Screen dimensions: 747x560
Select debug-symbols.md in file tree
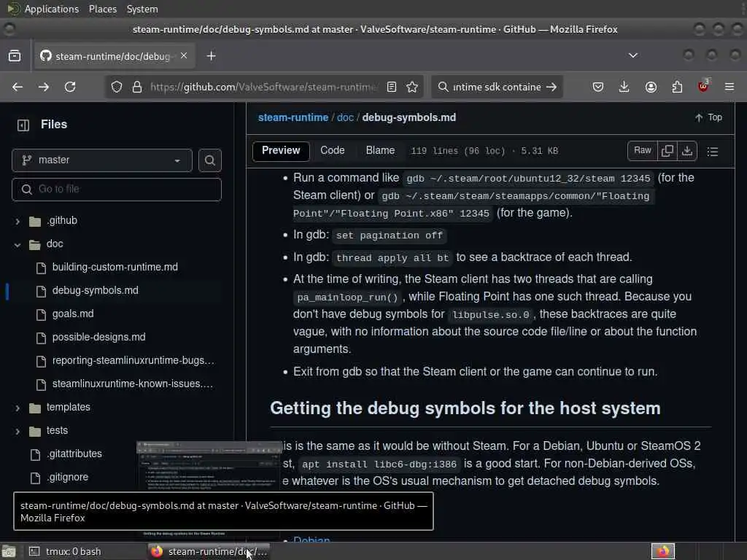pyautogui.click(x=96, y=290)
